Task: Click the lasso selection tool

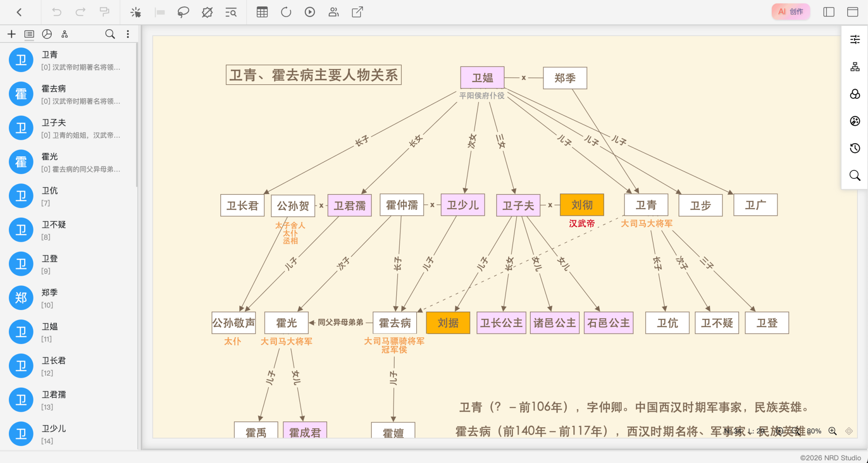Action: (183, 12)
